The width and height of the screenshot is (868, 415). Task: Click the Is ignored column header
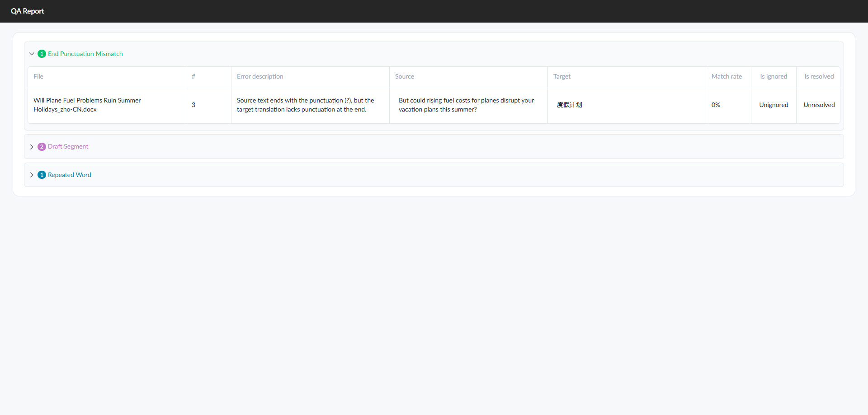[774, 76]
